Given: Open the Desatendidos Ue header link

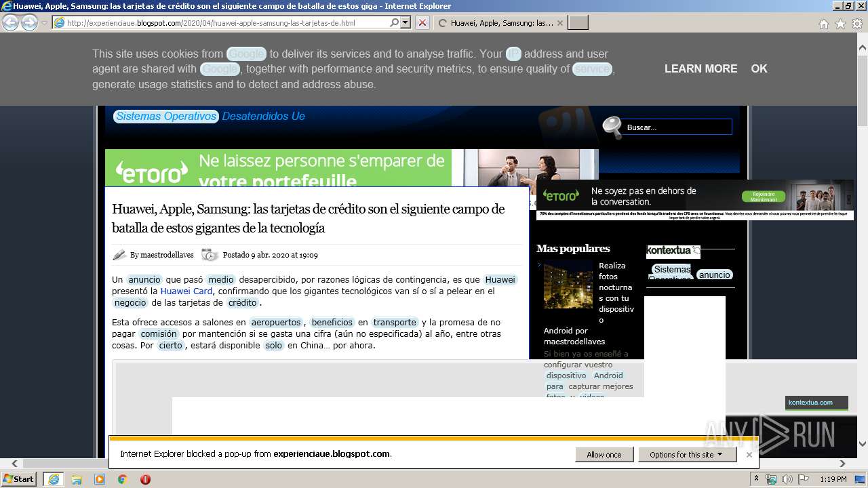Looking at the screenshot, I should pyautogui.click(x=263, y=116).
